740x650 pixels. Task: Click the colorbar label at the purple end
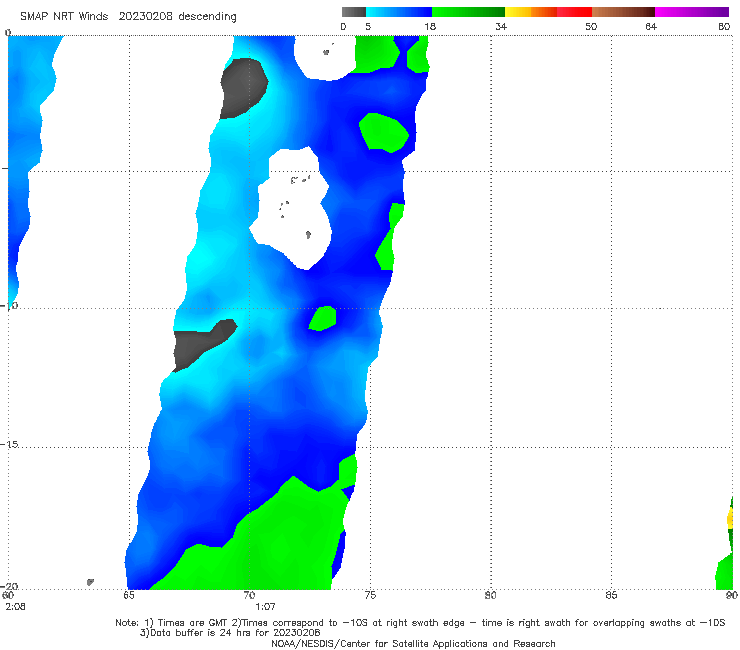pyautogui.click(x=724, y=27)
